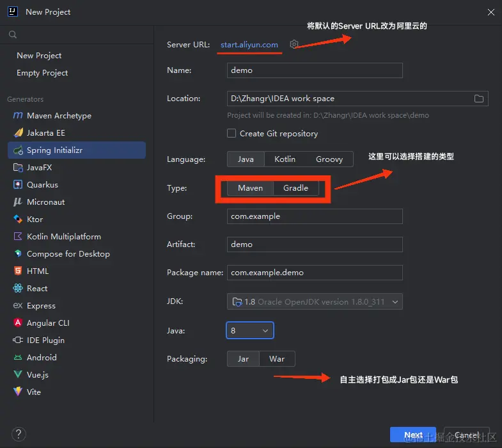Screen dimensions: 502x448
Task: Select New Project in sidebar
Action: [39, 56]
